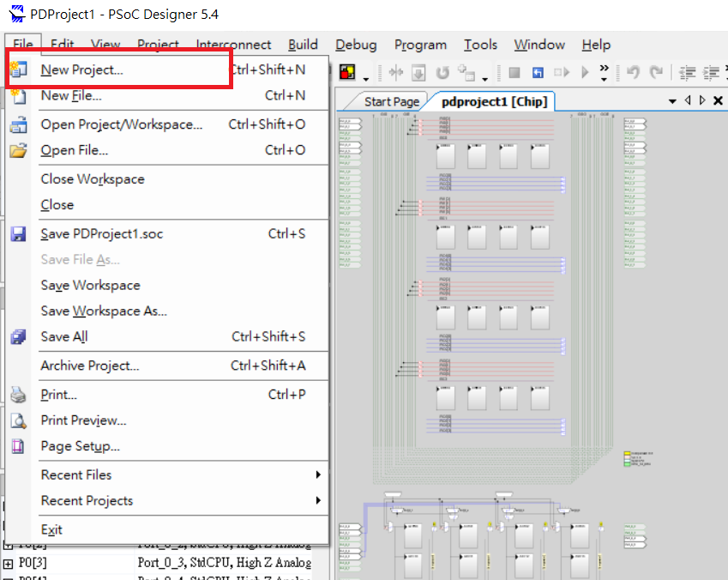
Task: Close the pdproject1 [Chip] document tab
Action: [x=718, y=100]
